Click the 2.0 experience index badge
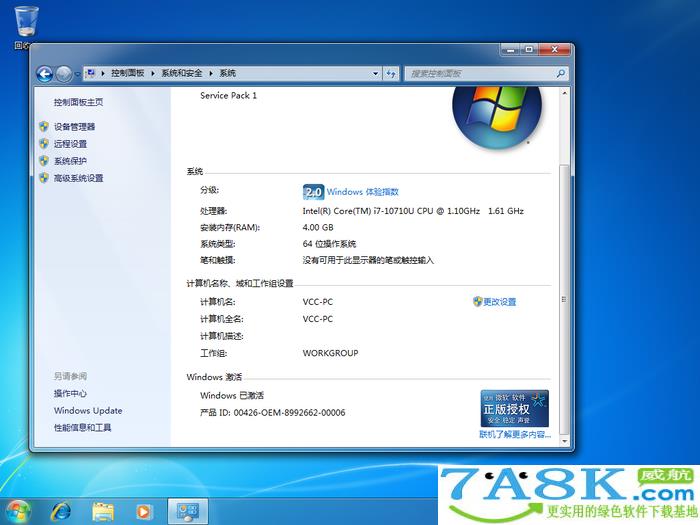 (x=313, y=192)
